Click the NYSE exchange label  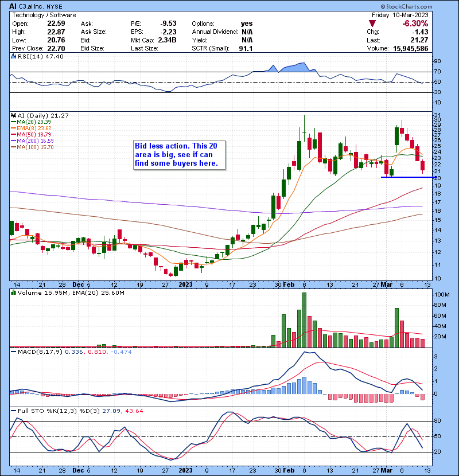55,7
